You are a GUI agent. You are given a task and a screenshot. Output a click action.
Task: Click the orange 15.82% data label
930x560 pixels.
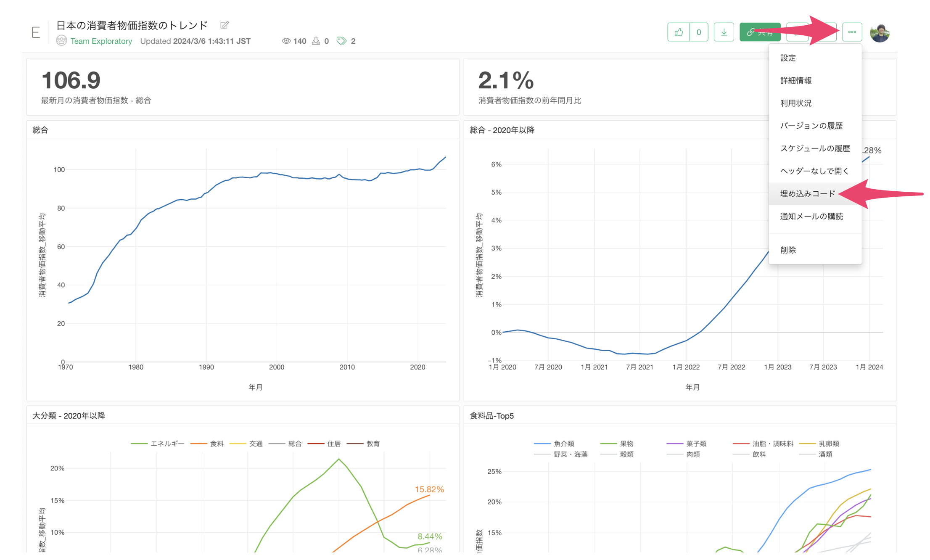point(429,489)
